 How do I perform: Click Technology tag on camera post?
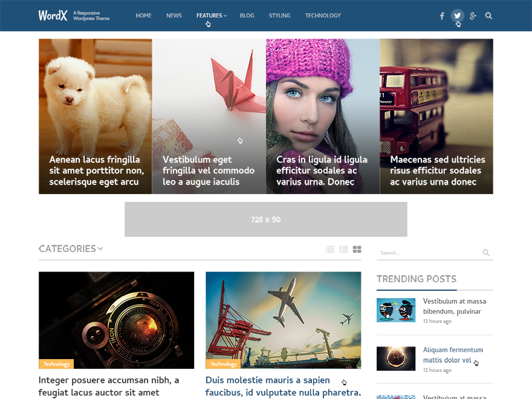coord(56,364)
